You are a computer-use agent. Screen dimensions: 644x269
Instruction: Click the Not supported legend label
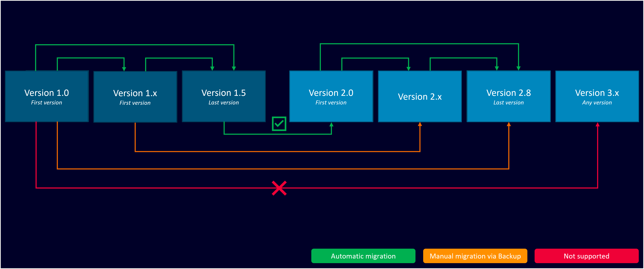point(586,256)
